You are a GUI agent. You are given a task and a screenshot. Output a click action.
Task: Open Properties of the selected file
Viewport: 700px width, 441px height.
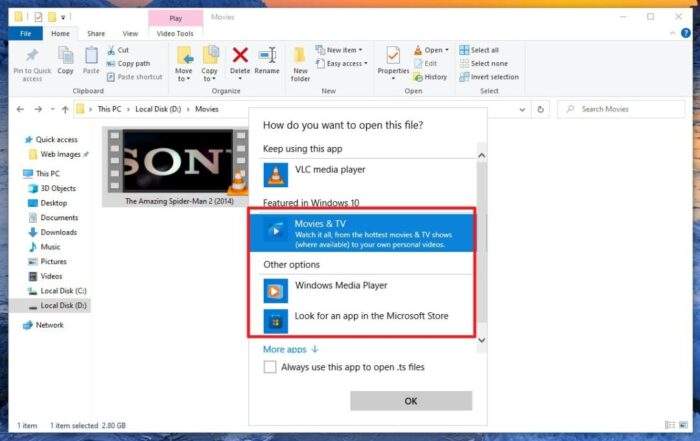[x=393, y=63]
